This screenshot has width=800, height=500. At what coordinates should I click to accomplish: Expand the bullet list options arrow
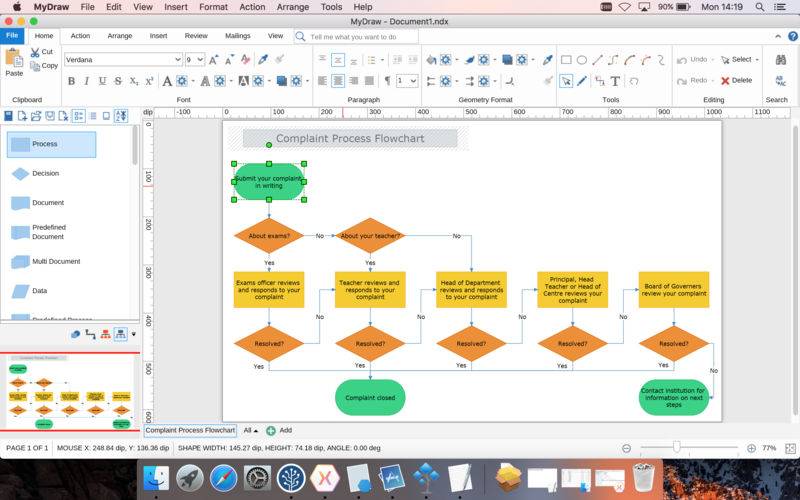pyautogui.click(x=382, y=60)
